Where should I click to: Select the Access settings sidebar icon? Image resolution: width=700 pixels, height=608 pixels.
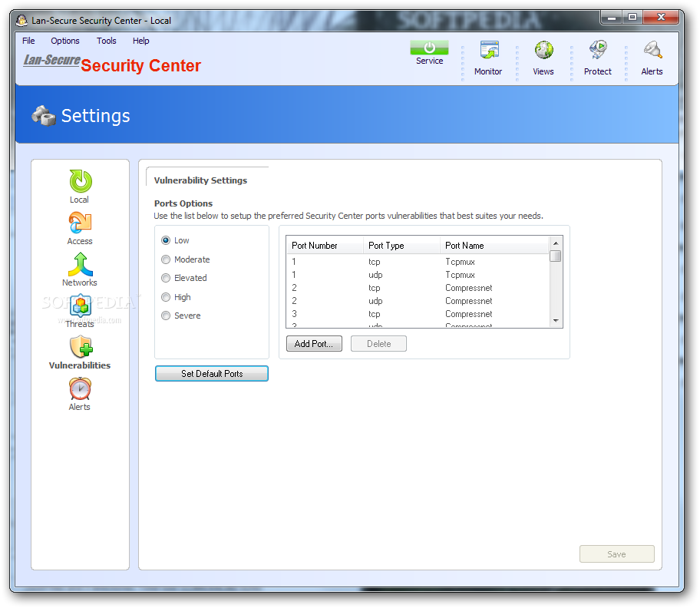pos(80,223)
